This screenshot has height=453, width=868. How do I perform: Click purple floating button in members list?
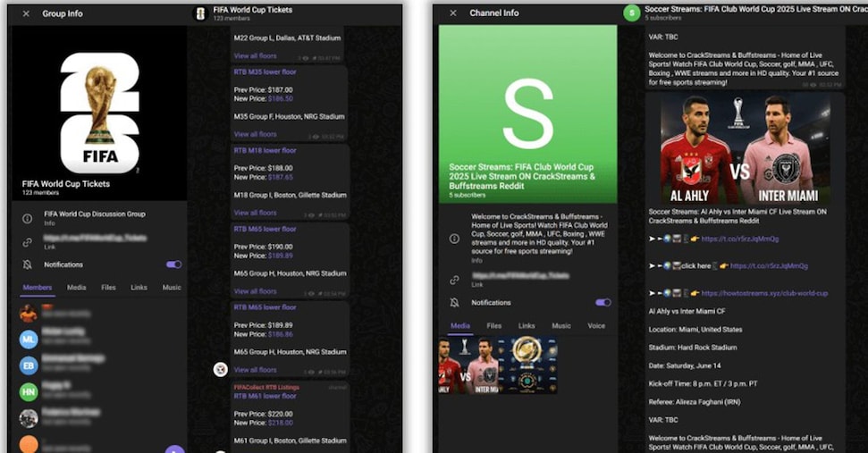point(175,449)
